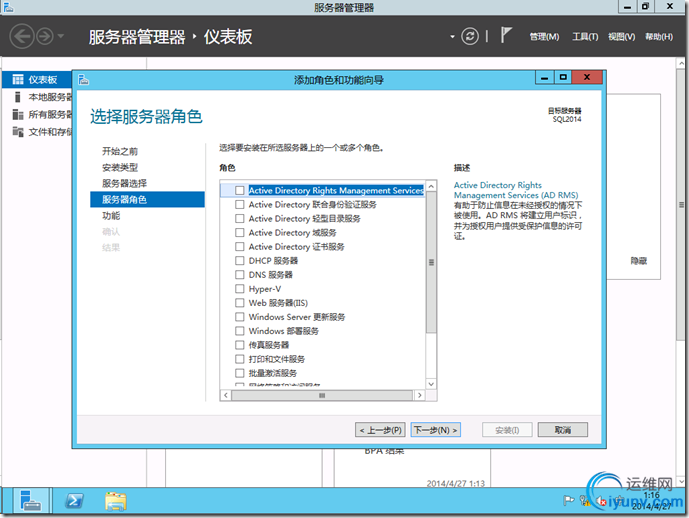Click the dashboard grid icon in sidebar

18,80
